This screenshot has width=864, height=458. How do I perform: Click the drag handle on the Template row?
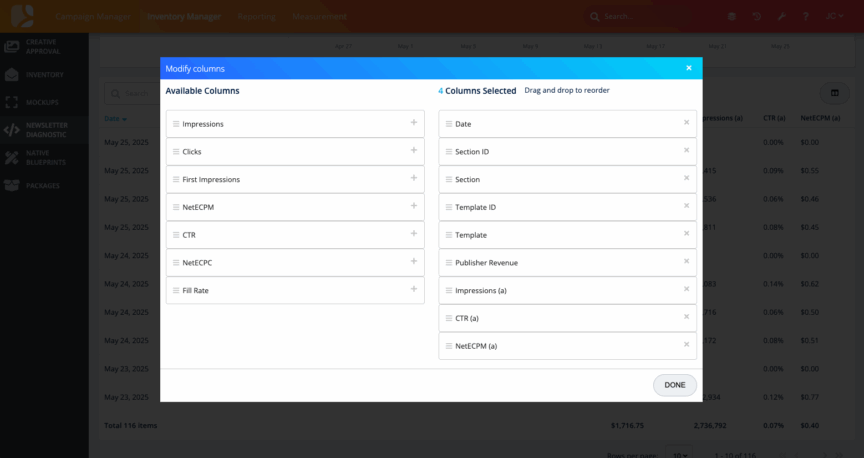pos(448,235)
